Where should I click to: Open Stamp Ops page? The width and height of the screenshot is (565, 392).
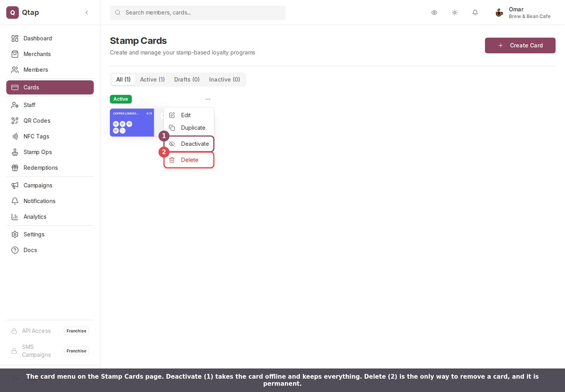click(x=50, y=152)
